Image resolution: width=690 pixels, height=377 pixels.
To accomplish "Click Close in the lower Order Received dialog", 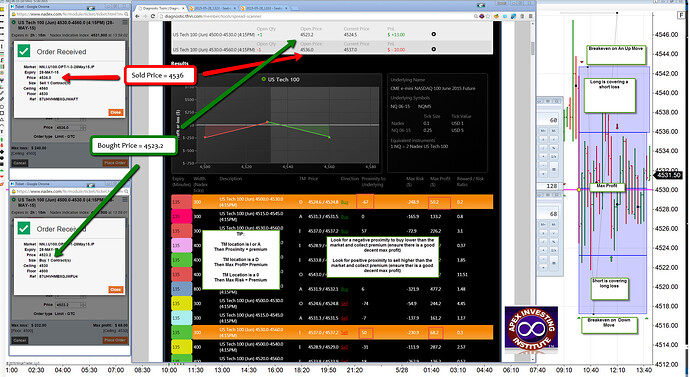I will tap(115, 289).
